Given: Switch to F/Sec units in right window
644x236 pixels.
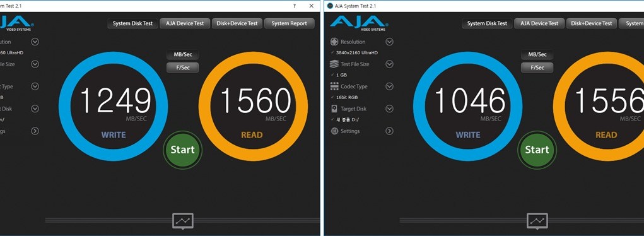Looking at the screenshot, I should 537,68.
